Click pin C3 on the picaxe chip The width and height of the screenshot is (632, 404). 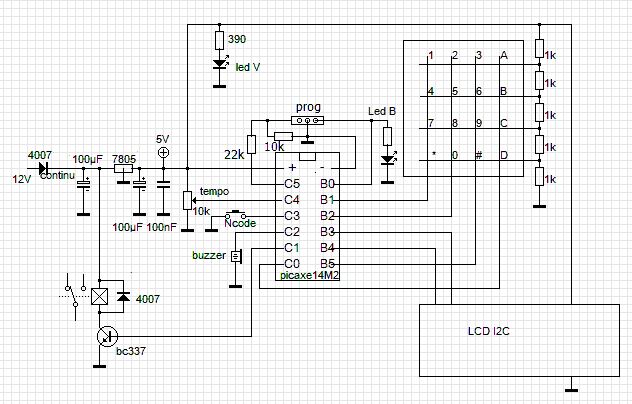coord(292,216)
